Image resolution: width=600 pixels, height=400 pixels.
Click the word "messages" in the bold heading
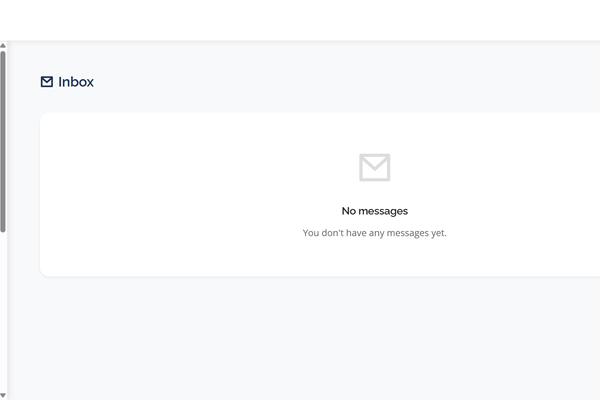[383, 211]
